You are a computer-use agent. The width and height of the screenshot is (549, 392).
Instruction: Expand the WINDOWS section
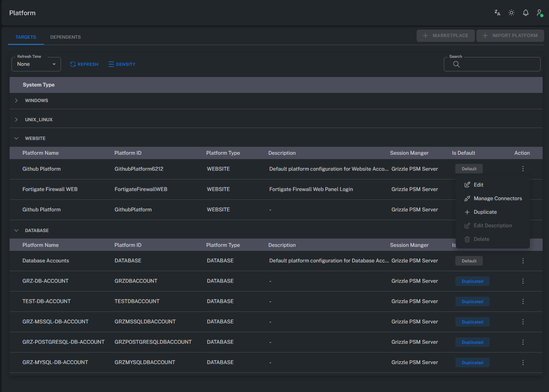click(16, 100)
